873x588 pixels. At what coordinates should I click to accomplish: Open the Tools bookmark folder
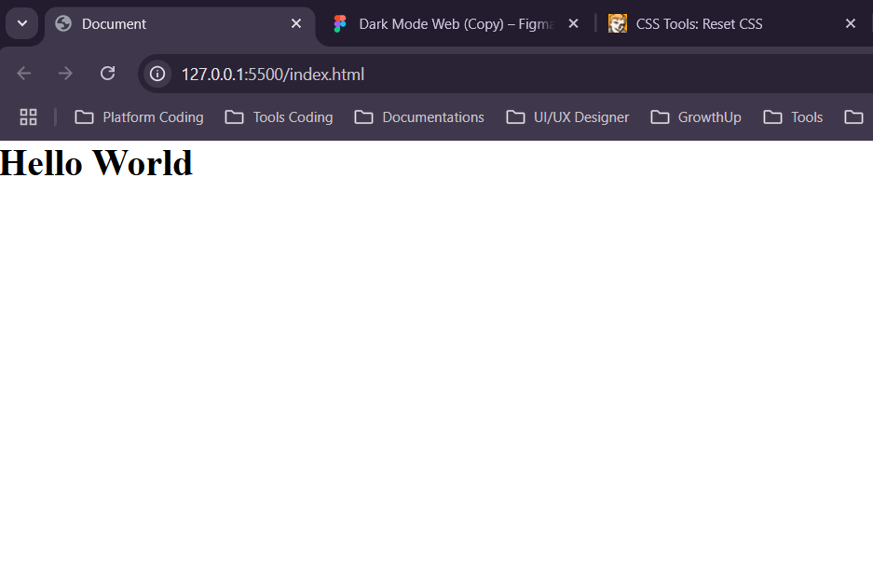tap(794, 116)
